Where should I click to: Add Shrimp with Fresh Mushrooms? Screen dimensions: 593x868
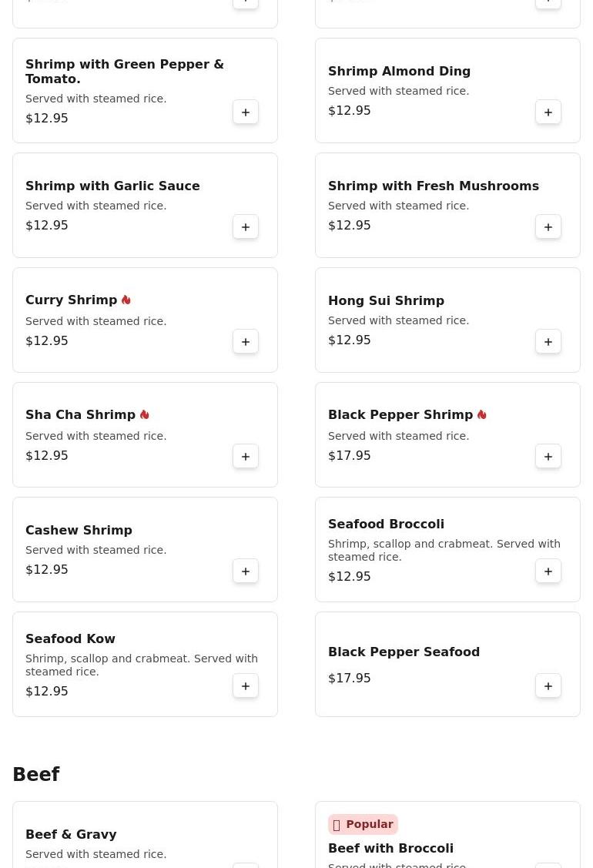(548, 227)
